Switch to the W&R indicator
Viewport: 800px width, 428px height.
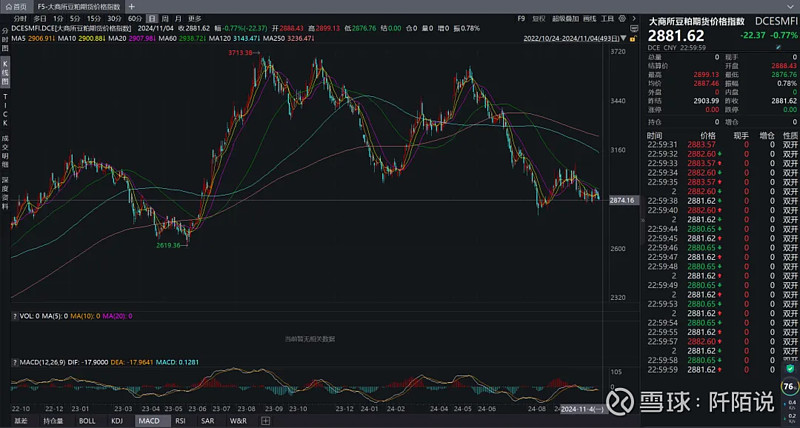coord(238,421)
